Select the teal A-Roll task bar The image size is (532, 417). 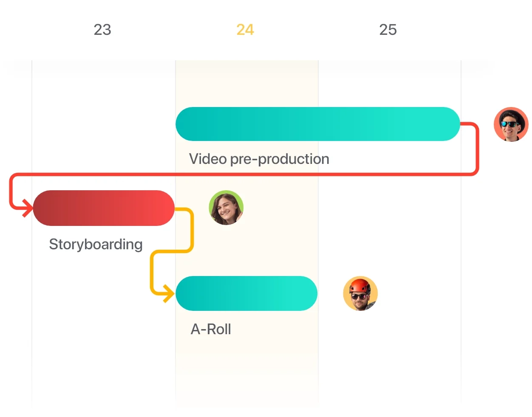pos(246,293)
